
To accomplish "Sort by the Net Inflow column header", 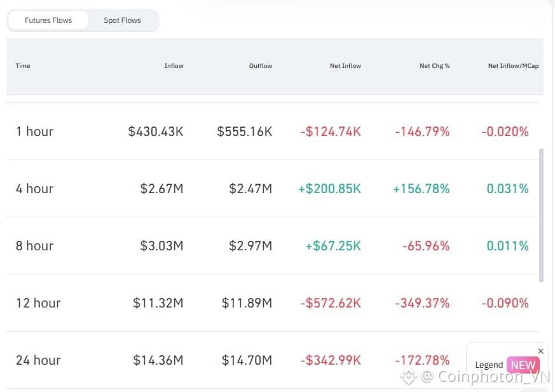I will click(345, 65).
